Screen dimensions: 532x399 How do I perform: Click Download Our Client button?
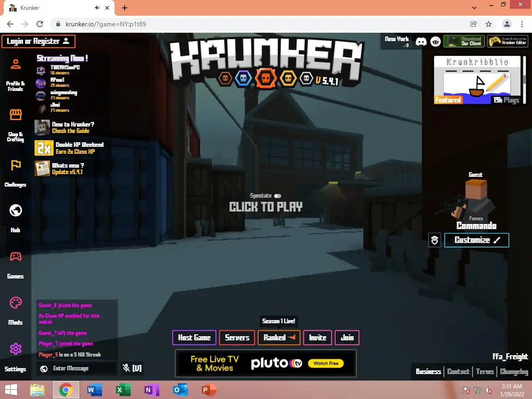pos(464,42)
